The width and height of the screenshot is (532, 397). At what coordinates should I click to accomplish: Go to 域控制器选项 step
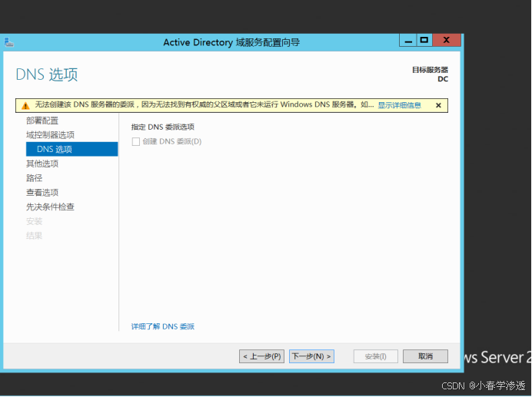tap(50, 135)
